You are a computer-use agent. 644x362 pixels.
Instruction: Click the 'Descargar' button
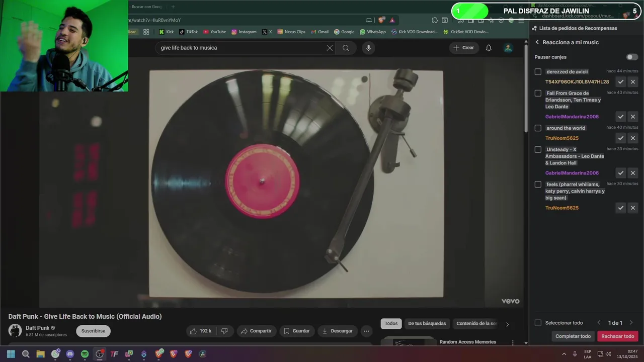(338, 331)
